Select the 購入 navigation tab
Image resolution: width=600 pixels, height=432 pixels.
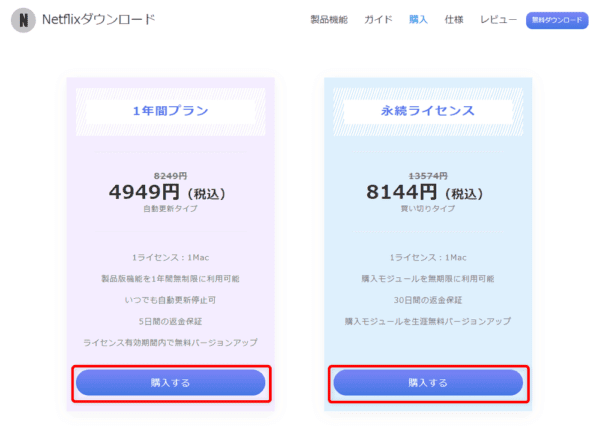(418, 20)
